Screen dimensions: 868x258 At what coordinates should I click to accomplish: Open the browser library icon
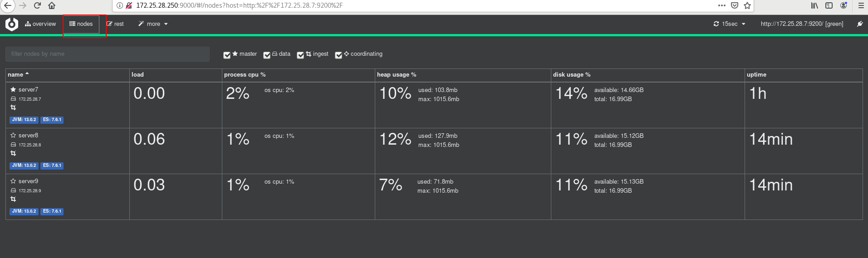click(814, 5)
